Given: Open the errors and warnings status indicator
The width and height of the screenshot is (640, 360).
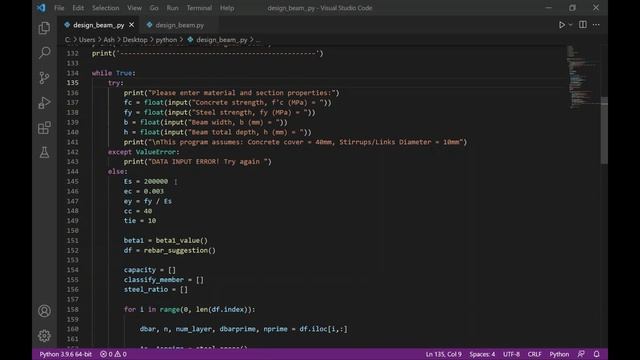Looking at the screenshot, I should 113,354.
